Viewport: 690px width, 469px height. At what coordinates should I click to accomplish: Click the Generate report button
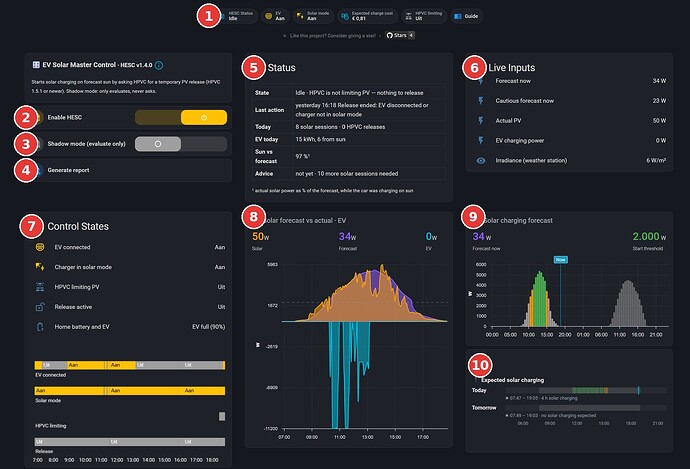tap(128, 170)
